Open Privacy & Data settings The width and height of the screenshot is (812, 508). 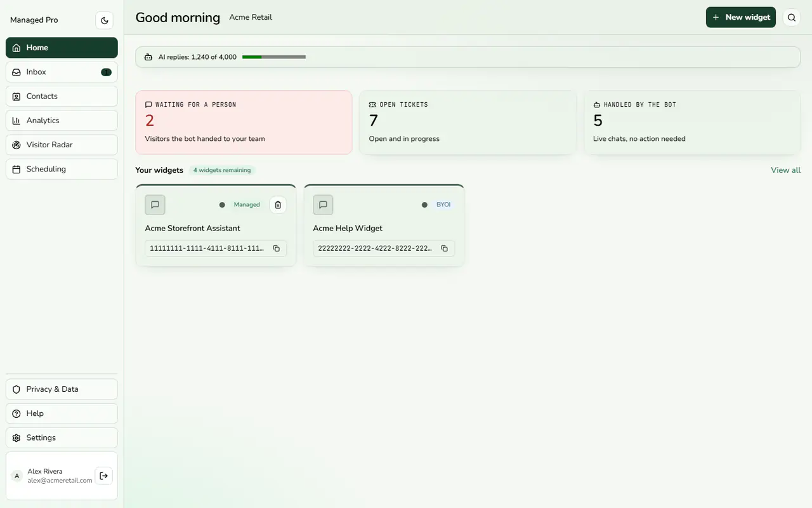pos(62,389)
